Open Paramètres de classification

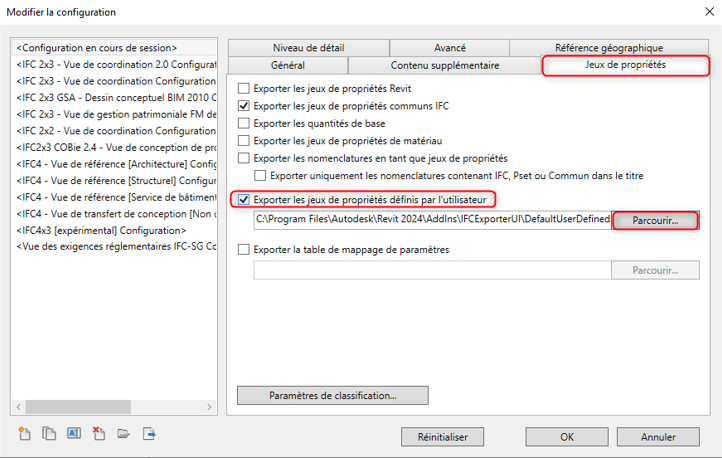[x=333, y=395]
